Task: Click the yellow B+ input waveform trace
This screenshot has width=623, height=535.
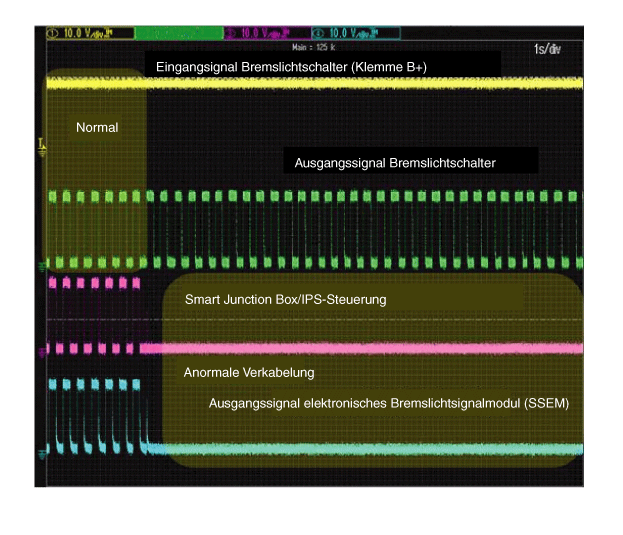Action: click(350, 86)
